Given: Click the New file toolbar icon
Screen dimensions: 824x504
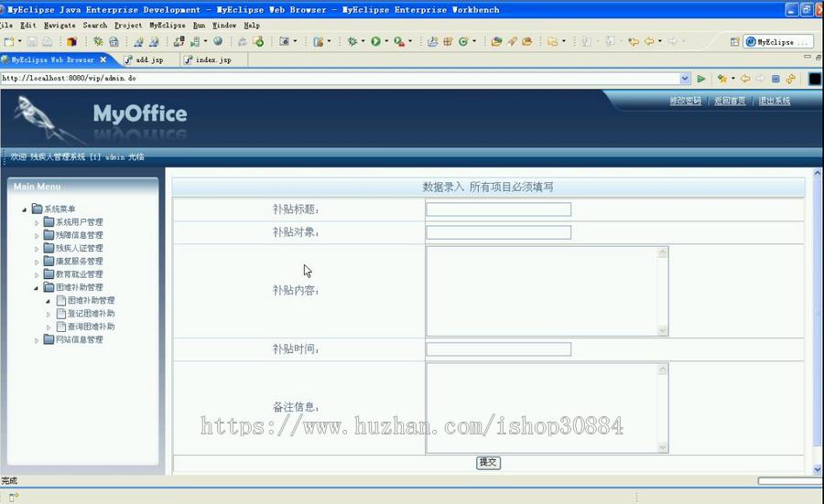Looking at the screenshot, I should pos(9,41).
